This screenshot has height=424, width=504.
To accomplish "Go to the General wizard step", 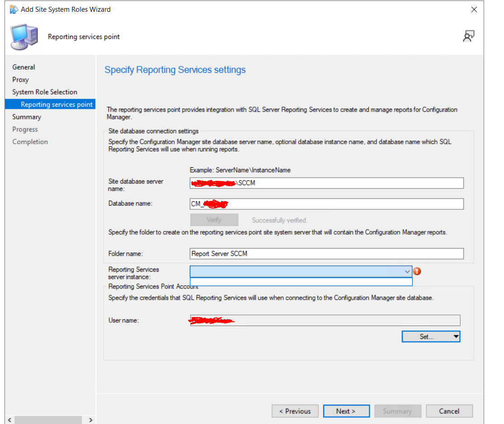I will 24,67.
